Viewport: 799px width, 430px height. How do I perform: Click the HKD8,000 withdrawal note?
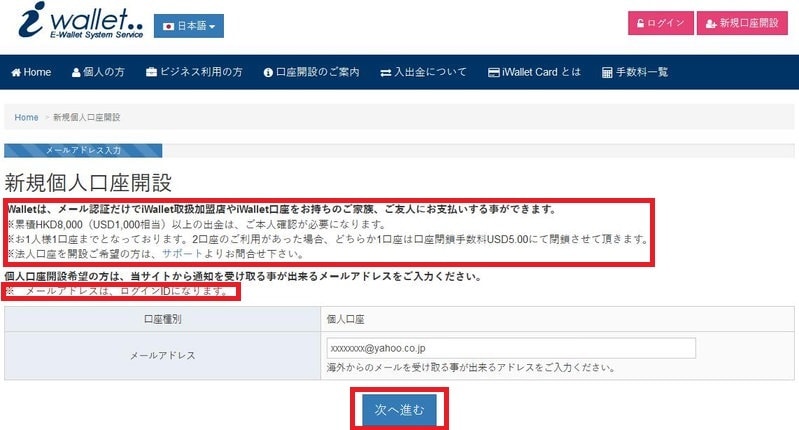click(x=197, y=224)
